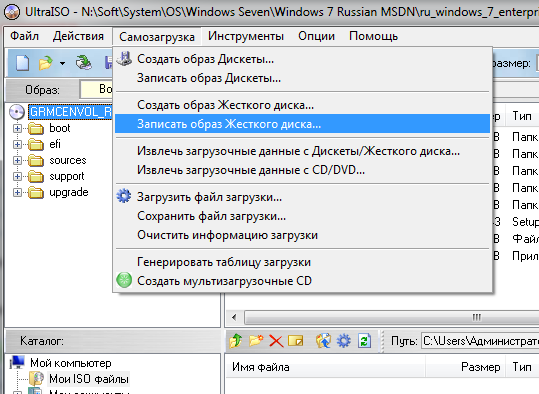
Task: Click the Open image folder icon
Action: (x=46, y=63)
